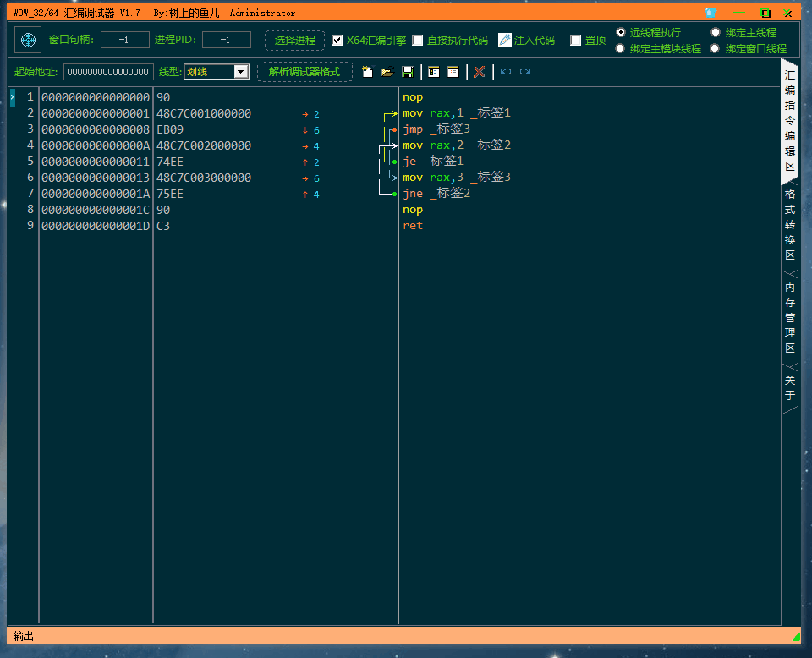
Task: Click the instruction jmp _标签3
Action: pos(436,129)
